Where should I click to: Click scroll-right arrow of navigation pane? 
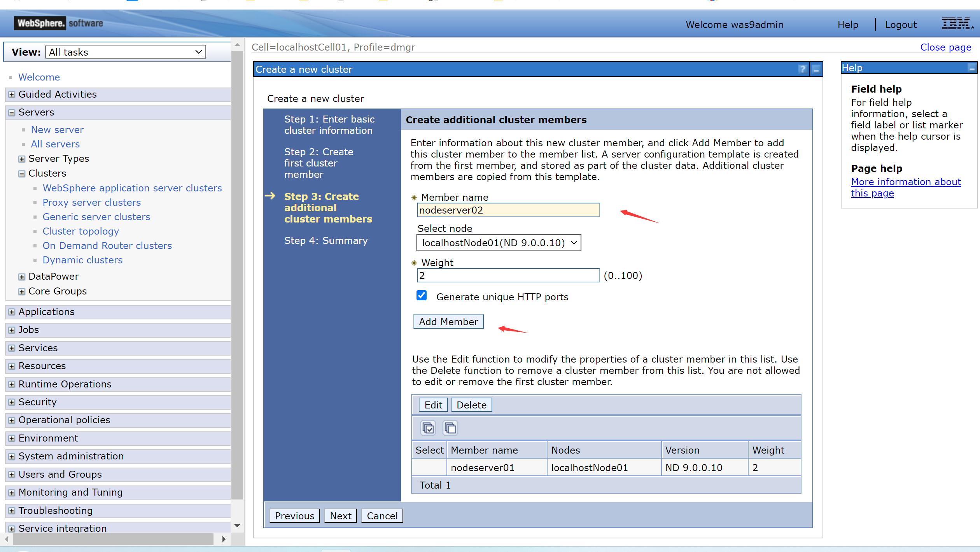(224, 539)
